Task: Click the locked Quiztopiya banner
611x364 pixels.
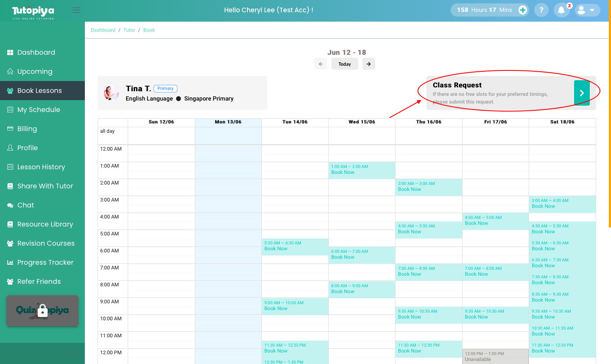Action: pos(42,311)
